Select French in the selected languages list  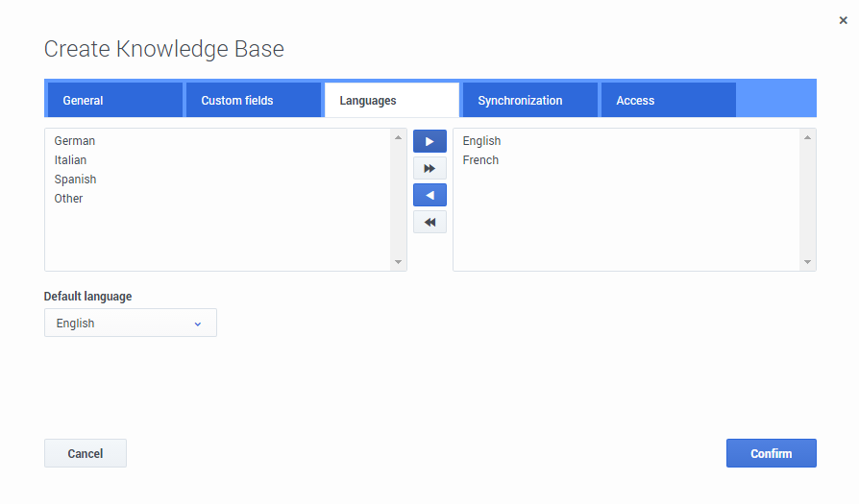[480, 160]
